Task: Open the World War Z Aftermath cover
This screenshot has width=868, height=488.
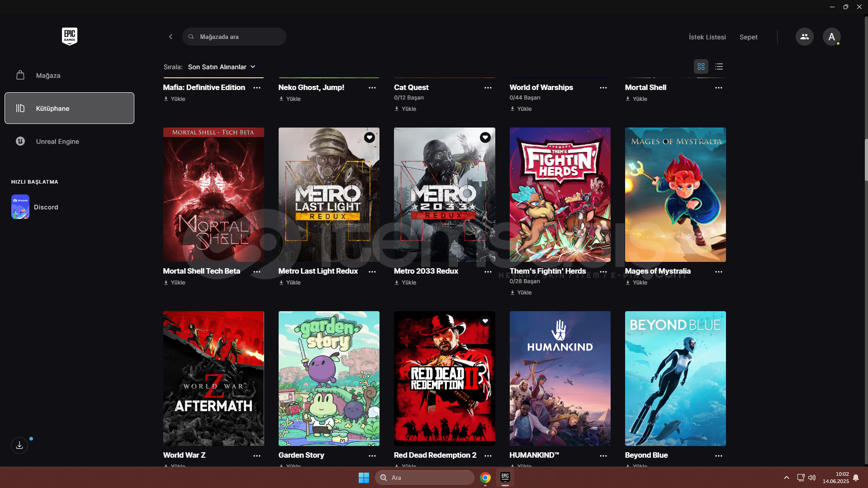Action: pyautogui.click(x=213, y=379)
